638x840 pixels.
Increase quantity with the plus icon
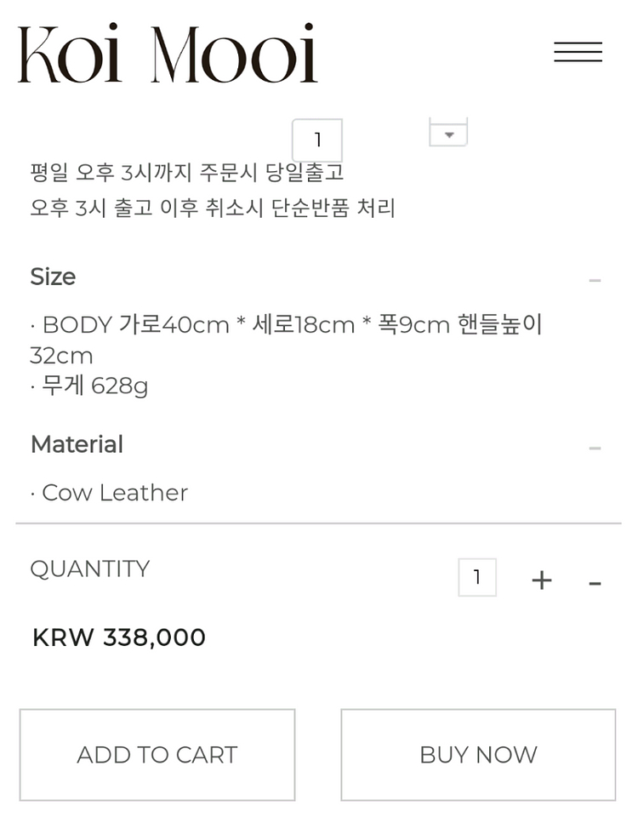(541, 580)
